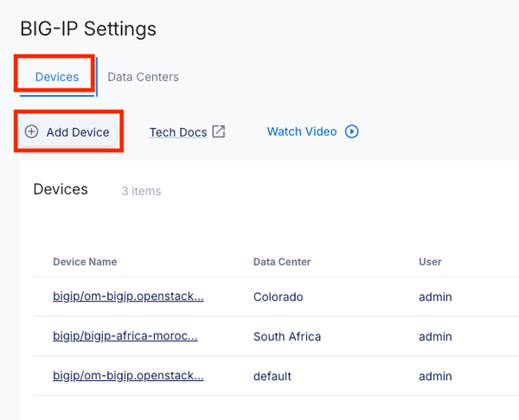Click the admin user in the South Africa row
Screen dimensions: 519x420
pos(435,337)
